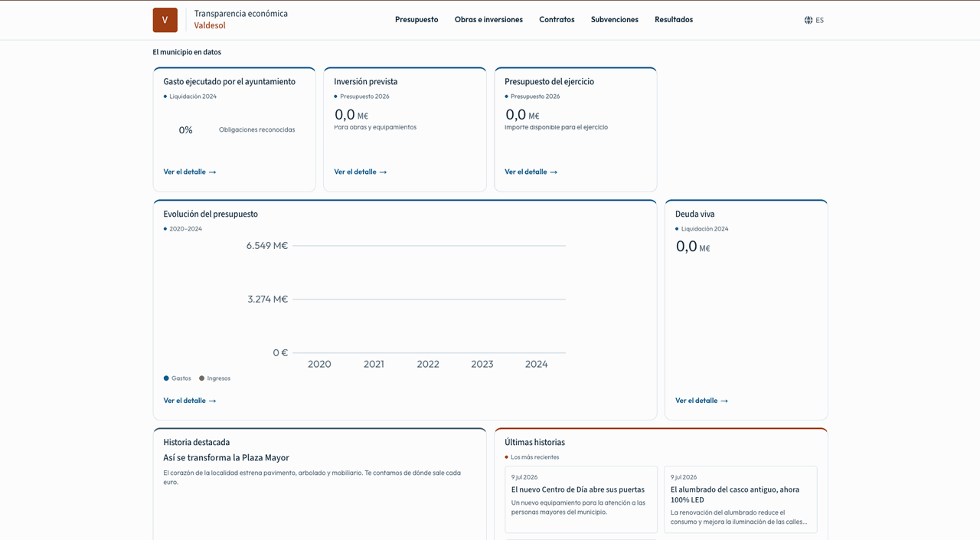980x540 pixels.
Task: Click the Últimas historias heading
Action: point(535,443)
